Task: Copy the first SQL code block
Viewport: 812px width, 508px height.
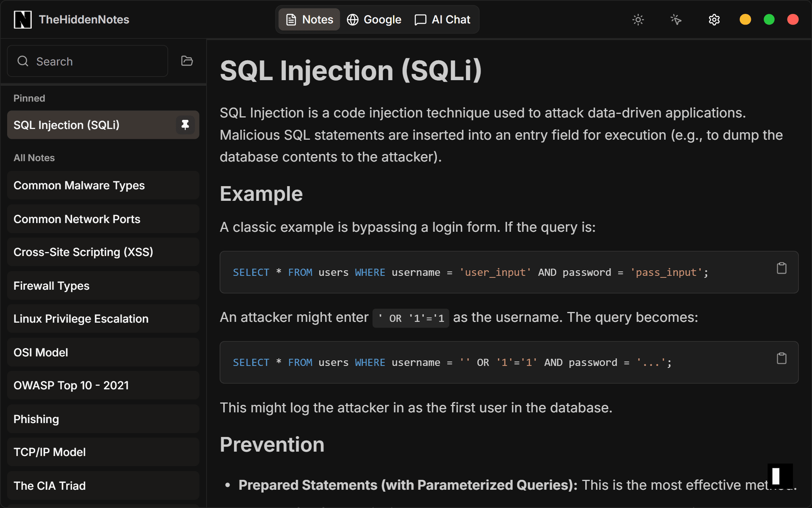Action: [x=781, y=268]
